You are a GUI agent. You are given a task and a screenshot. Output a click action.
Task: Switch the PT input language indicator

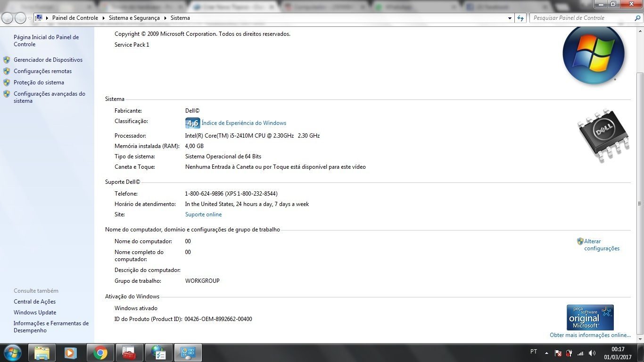pos(534,352)
